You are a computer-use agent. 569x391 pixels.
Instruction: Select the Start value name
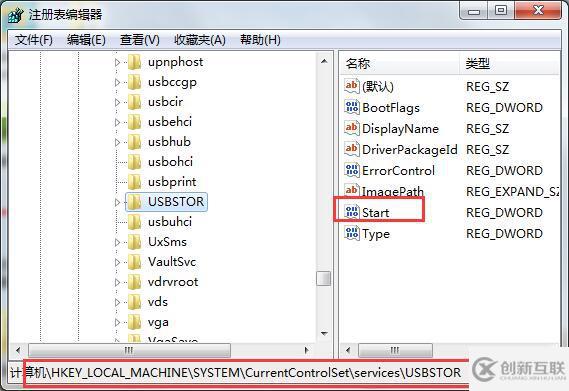pos(376,212)
